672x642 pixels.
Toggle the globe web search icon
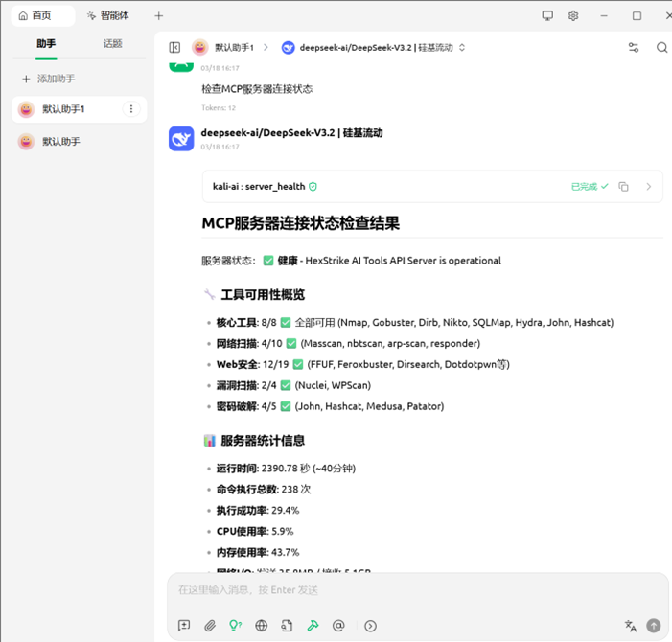(x=261, y=626)
